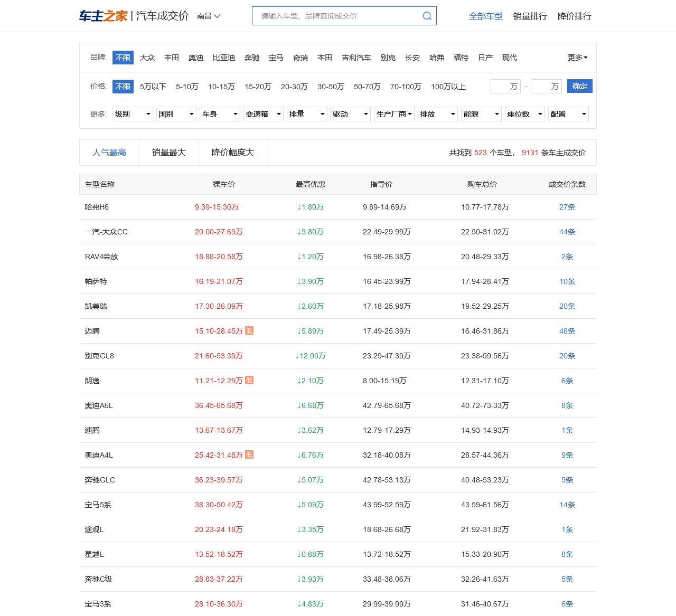This screenshot has width=676, height=616.
Task: Switch to the 降价幅度大 tab
Action: (233, 153)
